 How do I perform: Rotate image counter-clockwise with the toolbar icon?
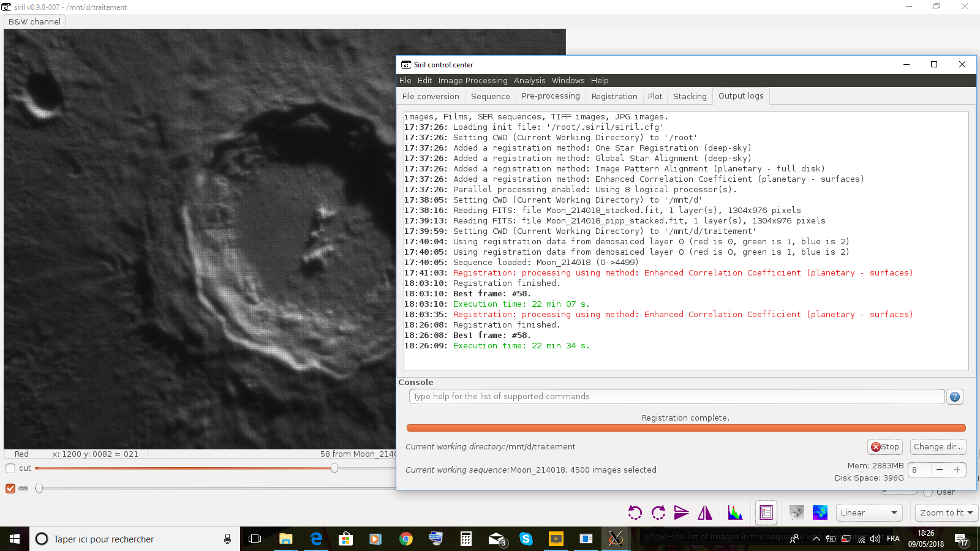[635, 512]
